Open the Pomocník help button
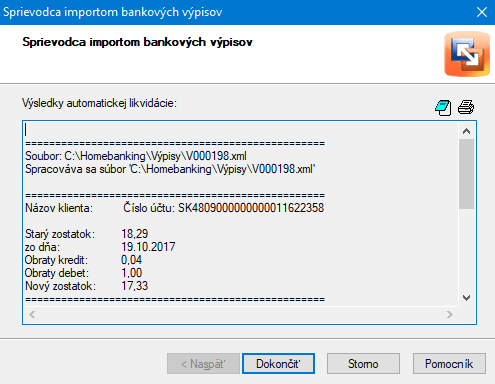The height and width of the screenshot is (384, 495). (x=449, y=364)
